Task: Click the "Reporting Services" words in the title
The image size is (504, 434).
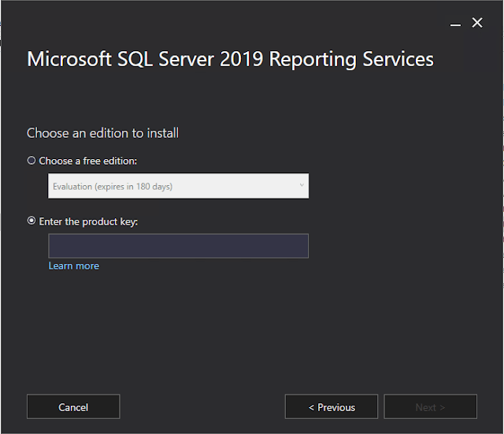Action: (x=354, y=60)
